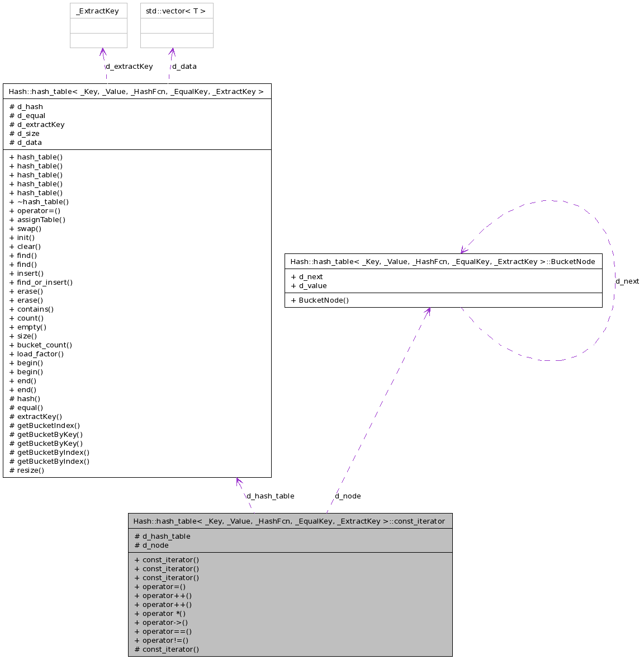Select the load_factor() method
Image resolution: width=644 pixels, height=659 pixels.
(x=37, y=354)
